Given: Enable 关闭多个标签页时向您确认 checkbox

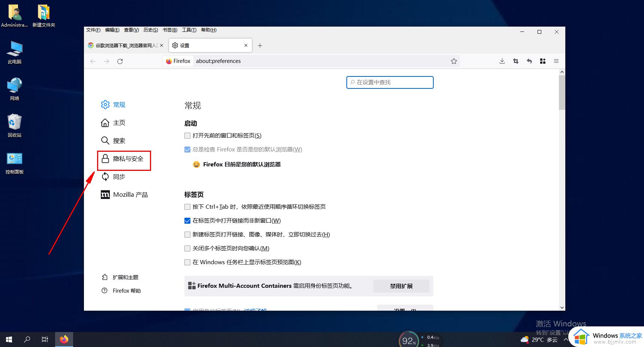Looking at the screenshot, I should click(187, 248).
